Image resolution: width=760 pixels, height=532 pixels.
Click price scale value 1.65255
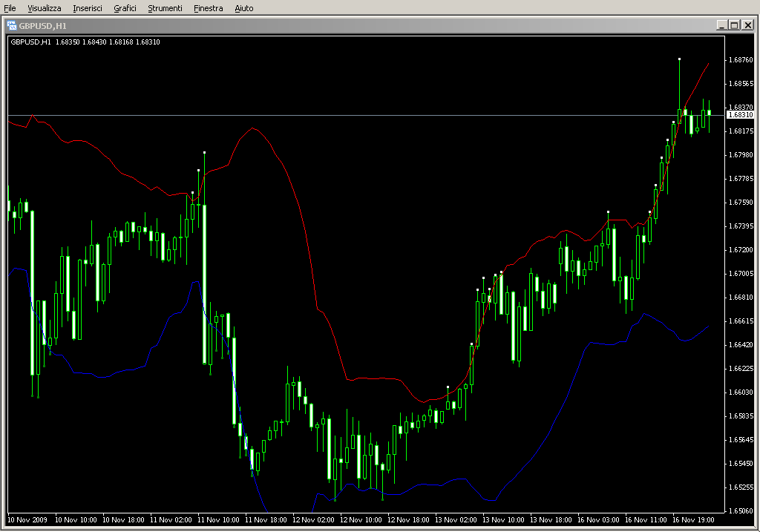741,487
